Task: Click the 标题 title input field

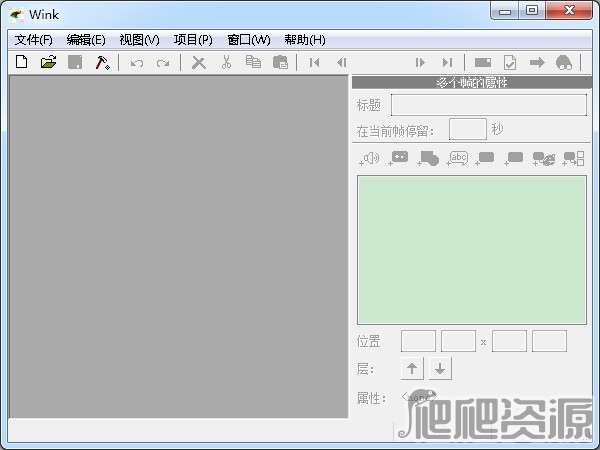Action: (488, 105)
